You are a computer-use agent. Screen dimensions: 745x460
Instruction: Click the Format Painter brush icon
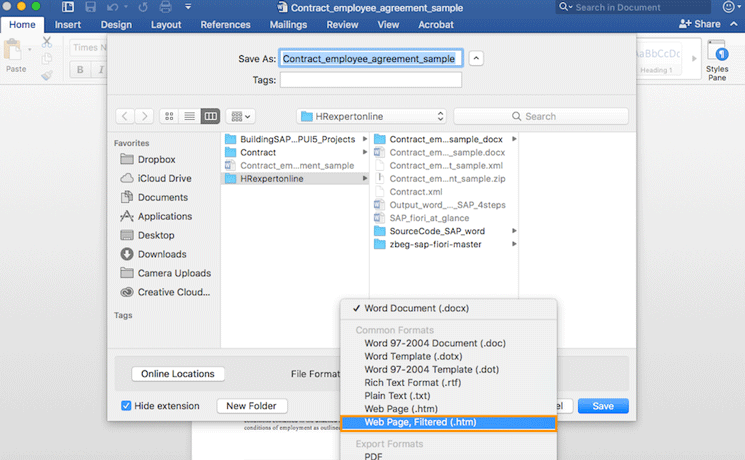(x=47, y=75)
